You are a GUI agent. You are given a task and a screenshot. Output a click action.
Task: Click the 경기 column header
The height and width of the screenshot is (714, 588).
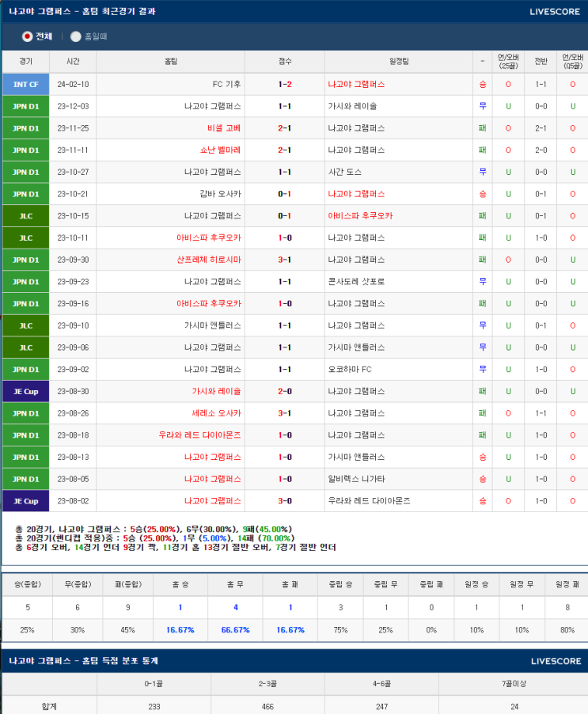[25, 62]
